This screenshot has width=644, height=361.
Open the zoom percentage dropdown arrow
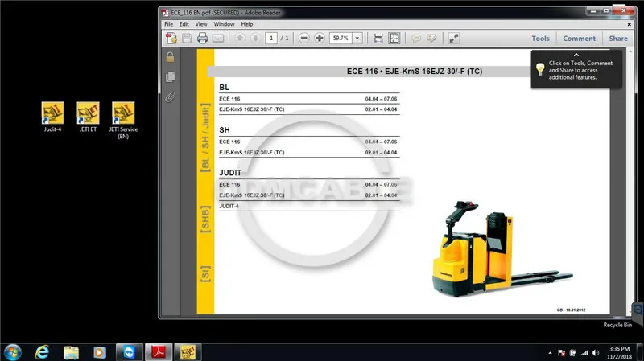[x=357, y=38]
